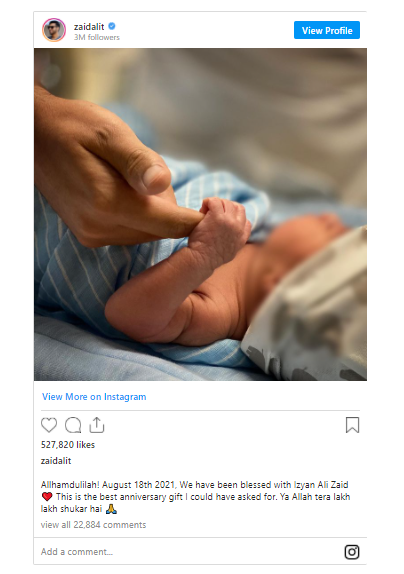
Task: Open the baby hand photo
Action: click(201, 215)
